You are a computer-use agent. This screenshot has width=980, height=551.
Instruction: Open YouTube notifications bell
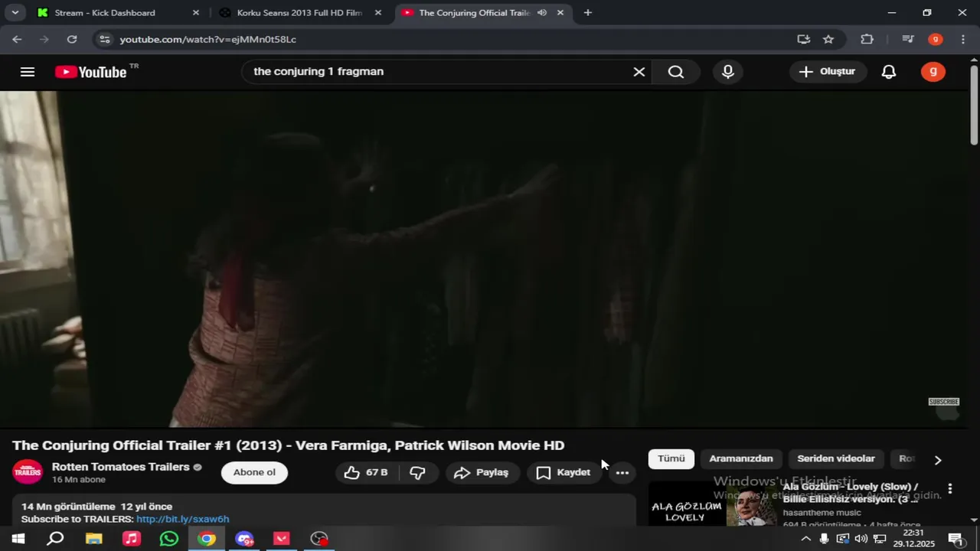(x=889, y=72)
